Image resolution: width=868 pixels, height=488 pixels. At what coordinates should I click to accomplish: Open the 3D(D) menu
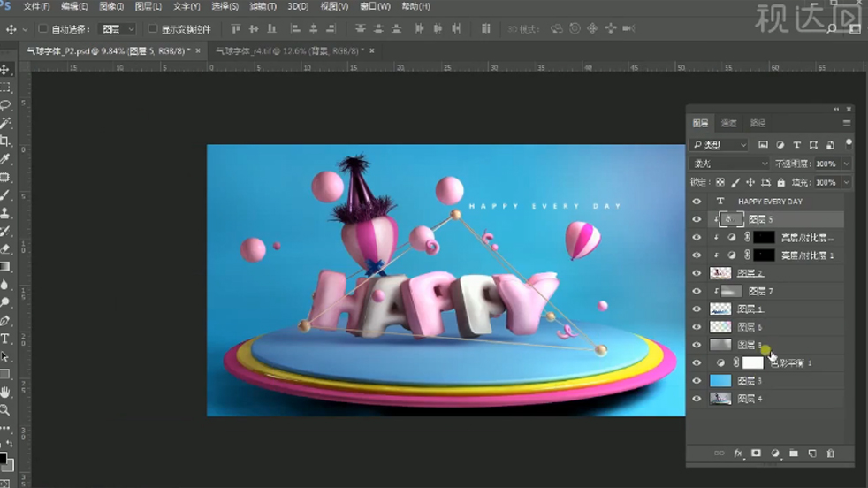298,7
